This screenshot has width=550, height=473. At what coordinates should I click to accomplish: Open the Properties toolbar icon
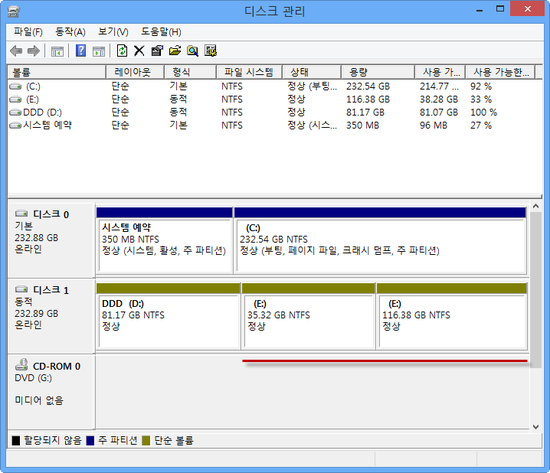(x=157, y=51)
